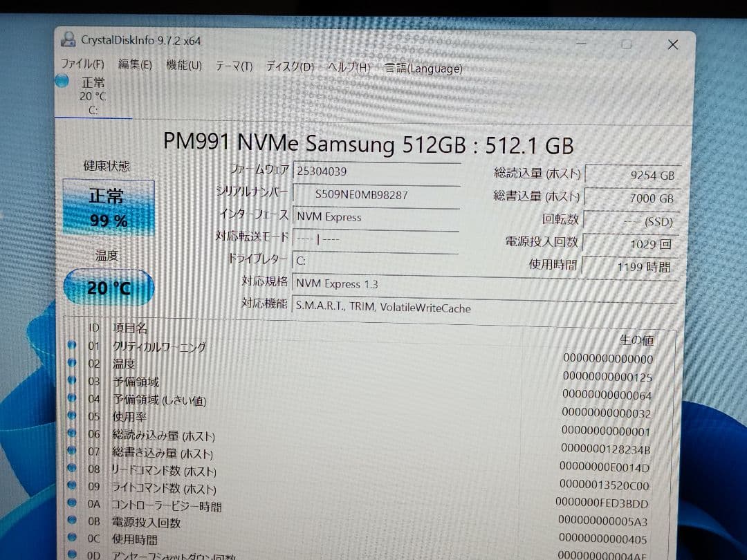The height and width of the screenshot is (560, 747).
Task: Open the テーマ(T) menu
Action: pyautogui.click(x=233, y=66)
